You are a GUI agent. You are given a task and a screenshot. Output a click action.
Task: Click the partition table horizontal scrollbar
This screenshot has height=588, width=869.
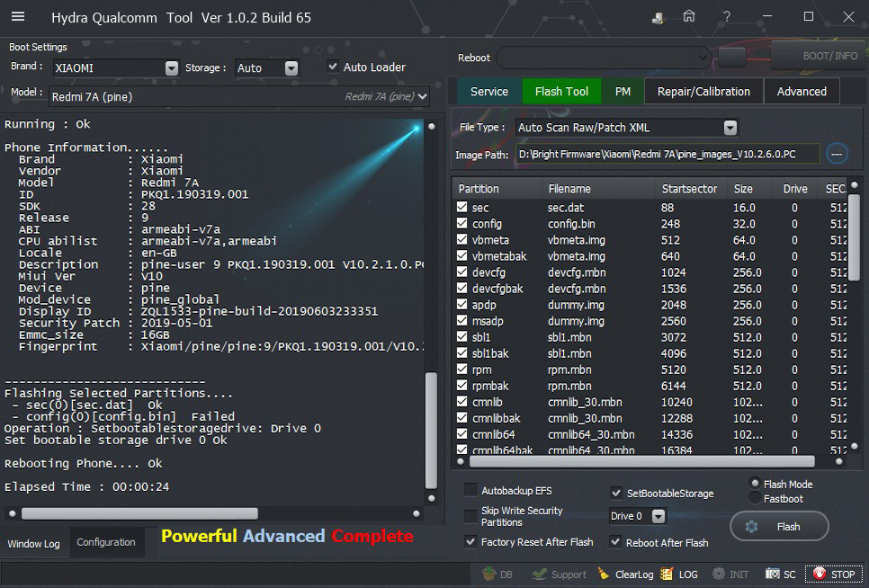point(641,460)
